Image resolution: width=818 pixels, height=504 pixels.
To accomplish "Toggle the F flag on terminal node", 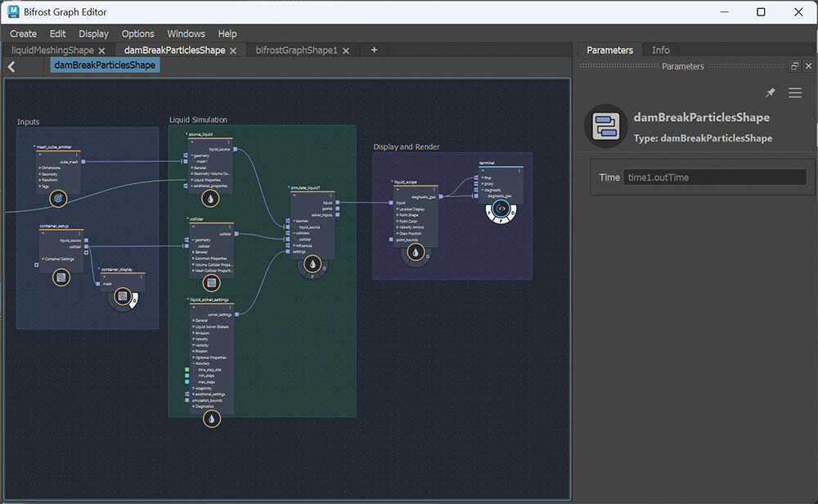I will [488, 214].
